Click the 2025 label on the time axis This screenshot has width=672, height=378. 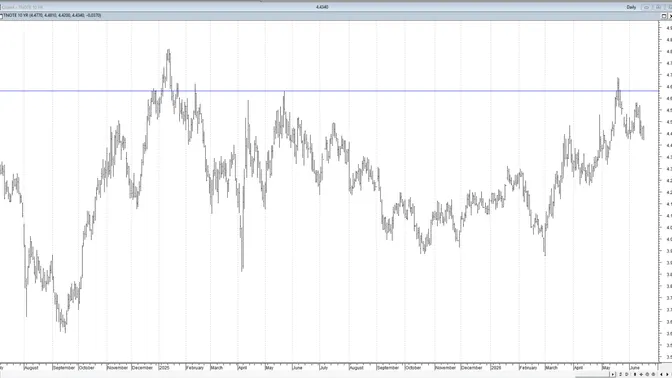pyautogui.click(x=164, y=368)
